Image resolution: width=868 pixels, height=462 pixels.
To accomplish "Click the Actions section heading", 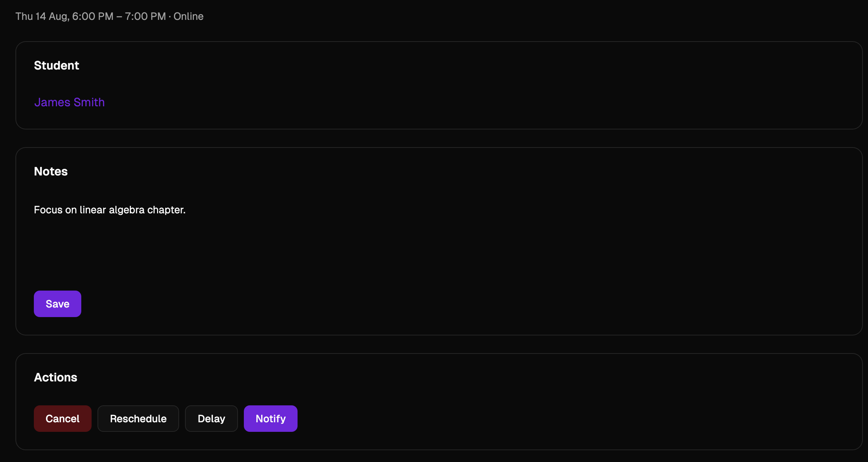I will pyautogui.click(x=56, y=377).
